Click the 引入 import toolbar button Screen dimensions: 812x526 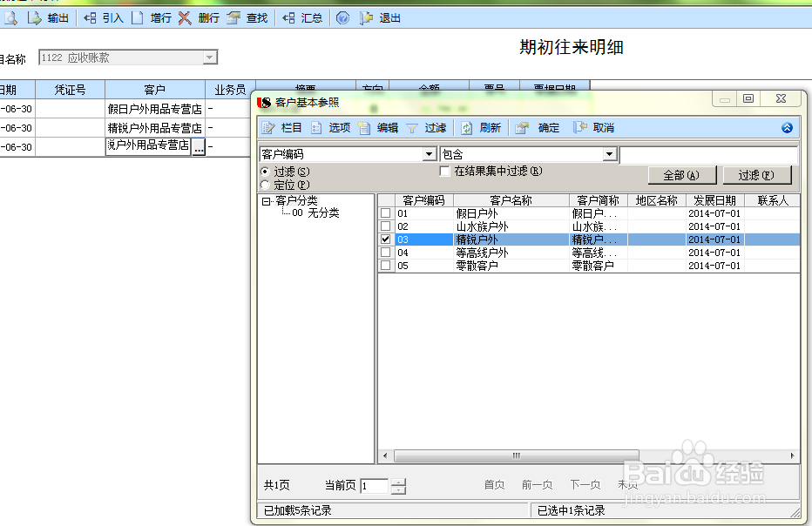[104, 18]
